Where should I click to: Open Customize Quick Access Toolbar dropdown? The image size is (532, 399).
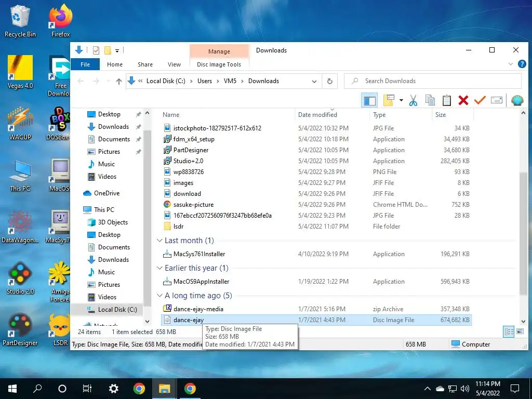[117, 51]
